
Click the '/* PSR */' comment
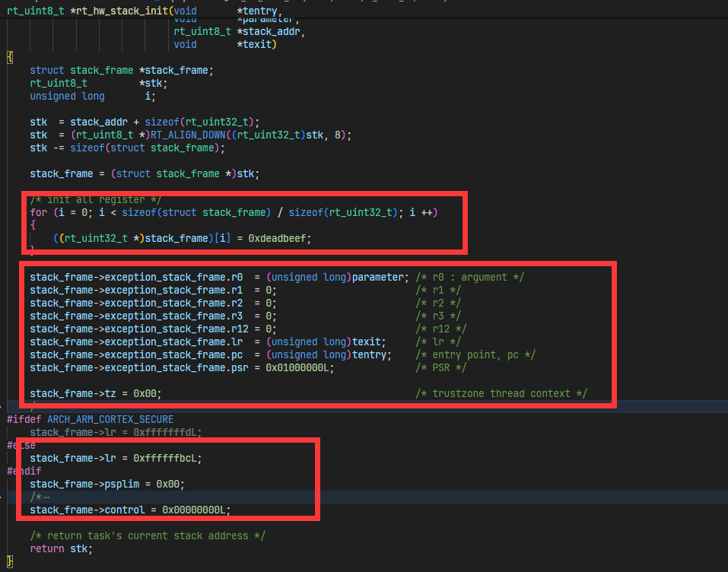coord(441,367)
